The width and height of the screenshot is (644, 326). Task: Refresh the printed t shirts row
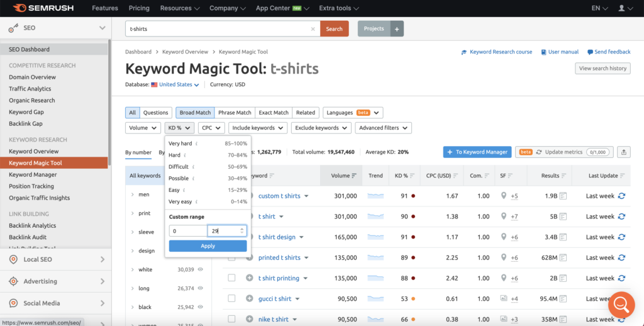(x=621, y=258)
